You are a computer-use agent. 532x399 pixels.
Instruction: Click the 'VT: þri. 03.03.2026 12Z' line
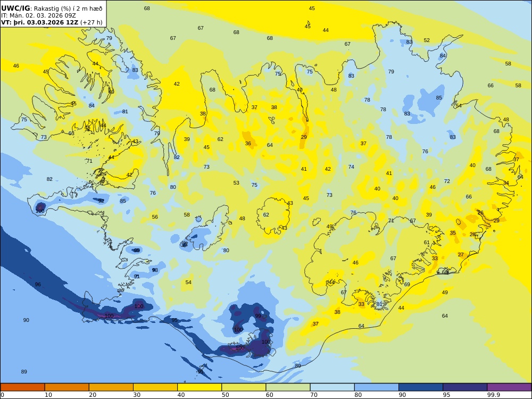point(40,22)
